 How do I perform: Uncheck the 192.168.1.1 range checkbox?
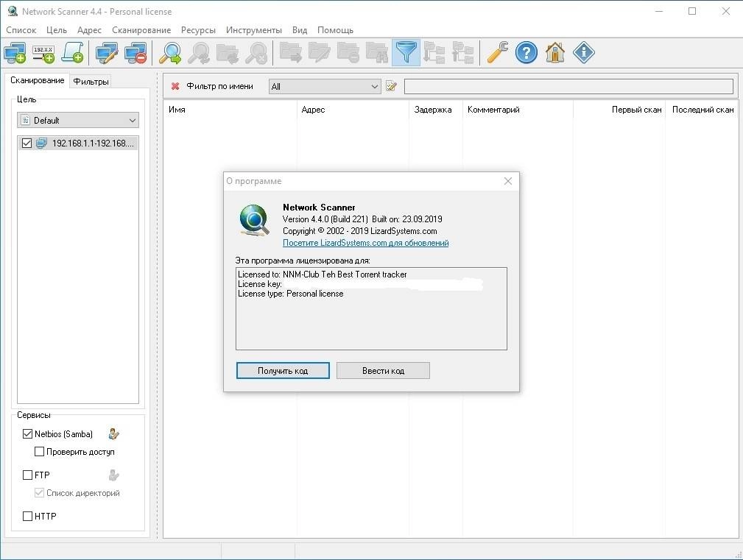click(x=27, y=143)
